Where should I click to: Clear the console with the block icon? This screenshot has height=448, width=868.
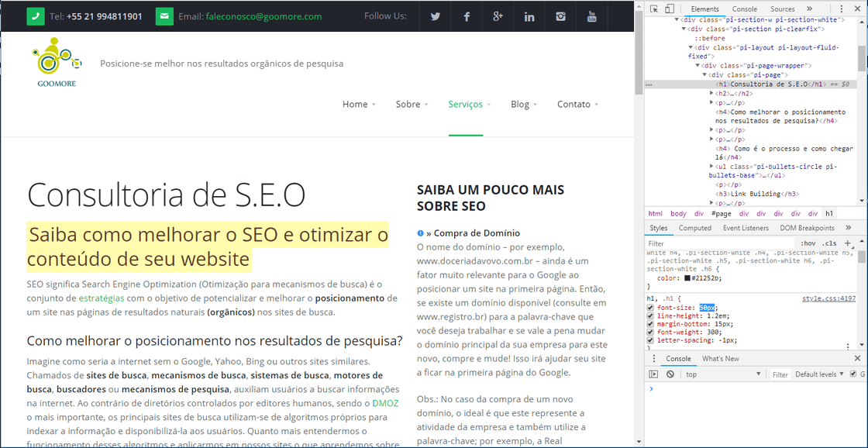click(670, 374)
